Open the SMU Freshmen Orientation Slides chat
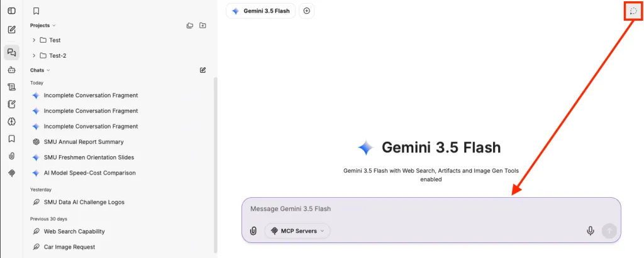Viewport: 644px width, 258px height. [89, 158]
